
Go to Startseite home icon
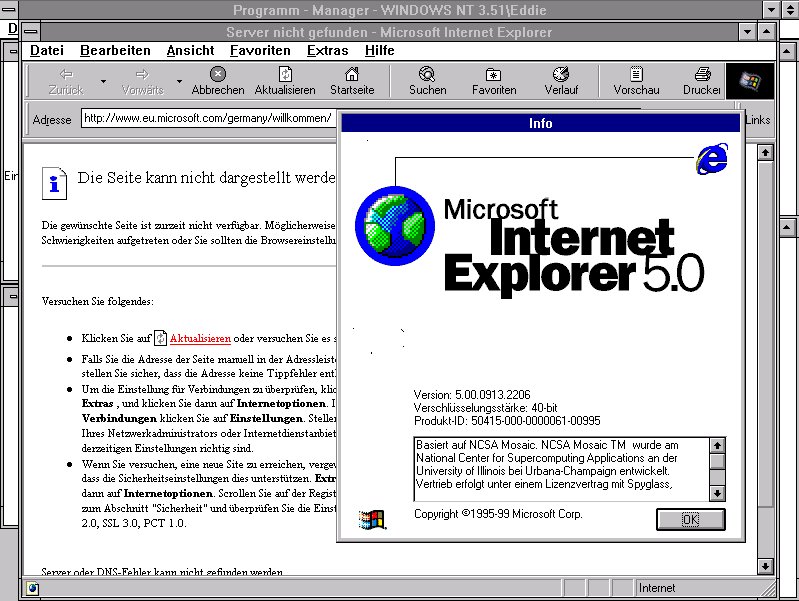[x=352, y=74]
